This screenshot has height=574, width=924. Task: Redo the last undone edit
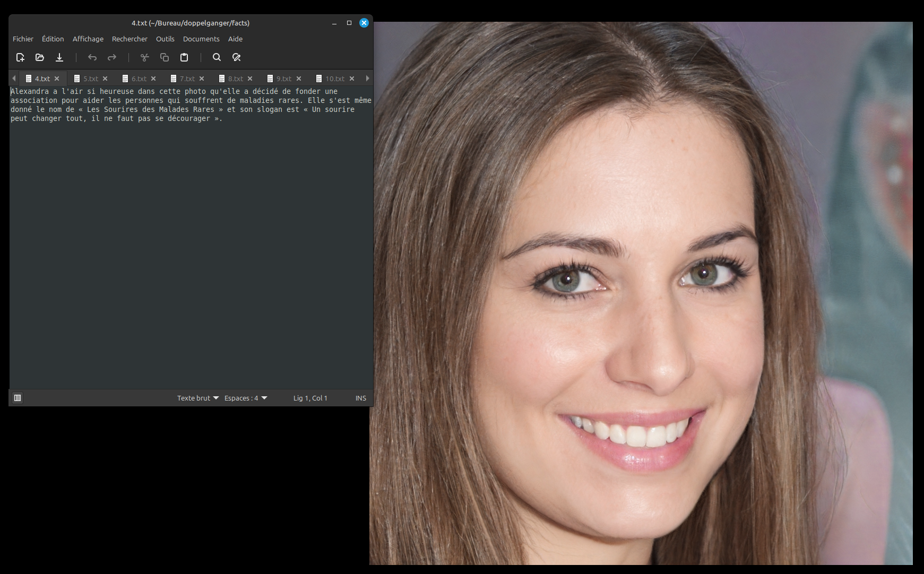point(112,57)
